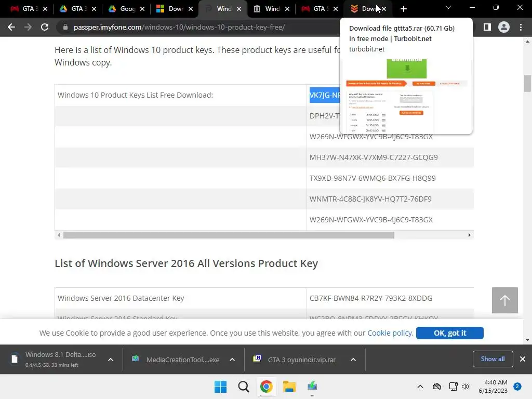The height and width of the screenshot is (399, 532).
Task: Open a new browser tab
Action: [x=403, y=9]
